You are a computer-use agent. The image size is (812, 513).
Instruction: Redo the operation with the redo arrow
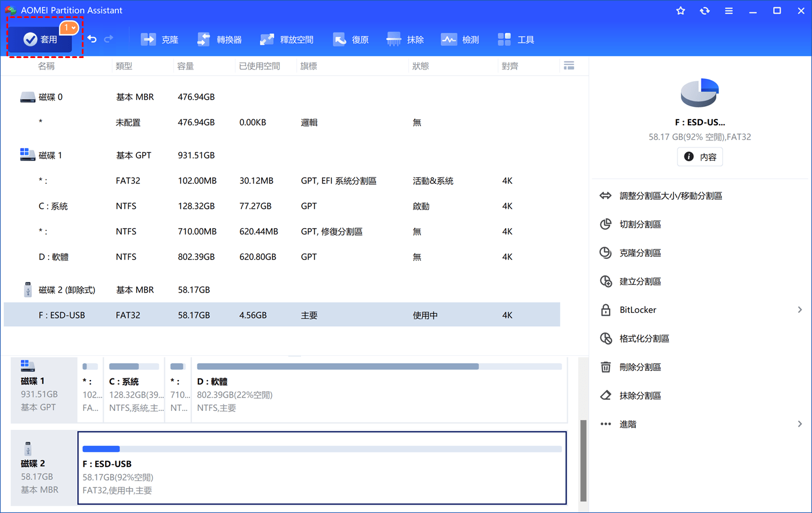(x=108, y=39)
